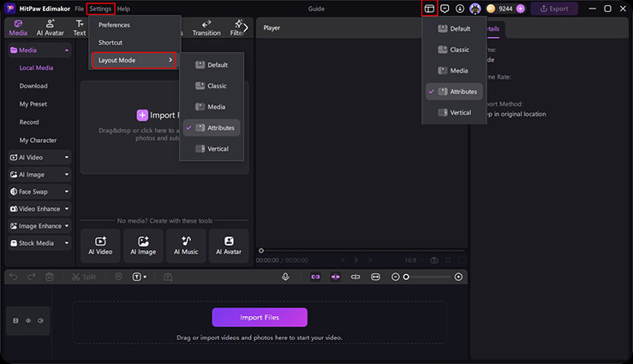Open the Layout Mode submenu
The height and width of the screenshot is (364, 633).
click(x=134, y=60)
